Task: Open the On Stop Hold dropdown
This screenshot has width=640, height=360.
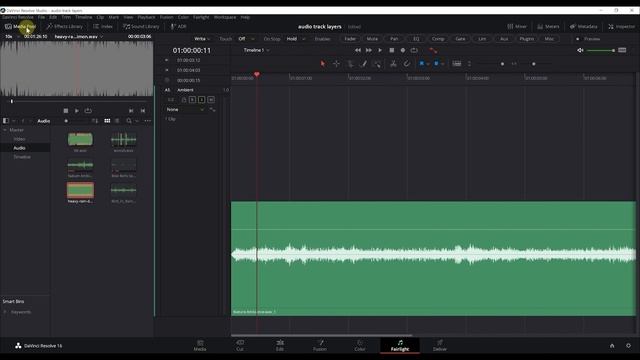Action: pos(296,39)
